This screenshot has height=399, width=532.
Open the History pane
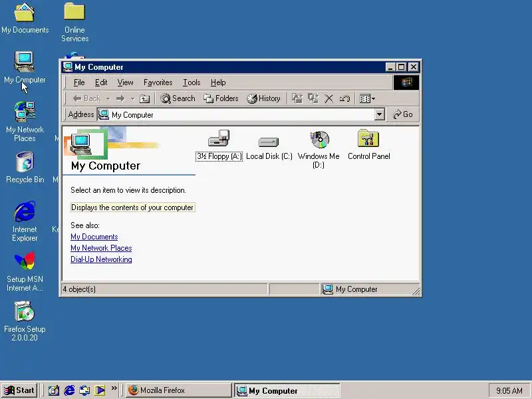[x=263, y=98]
